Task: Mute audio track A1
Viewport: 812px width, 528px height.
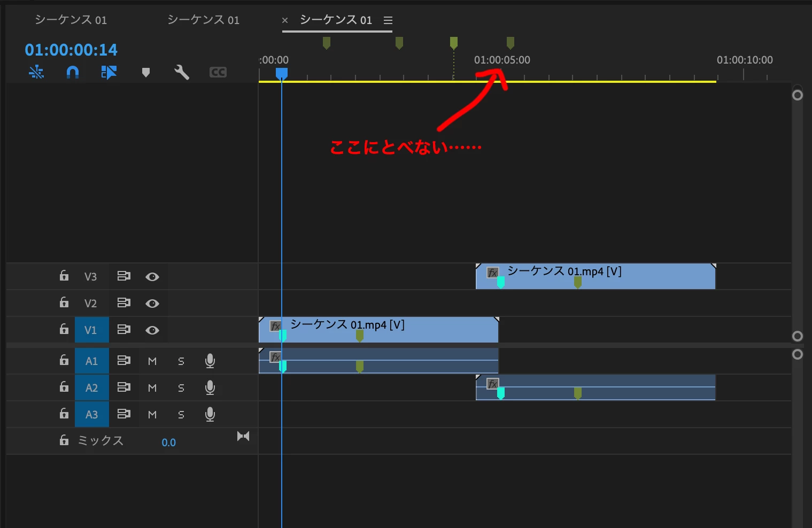Action: 152,361
